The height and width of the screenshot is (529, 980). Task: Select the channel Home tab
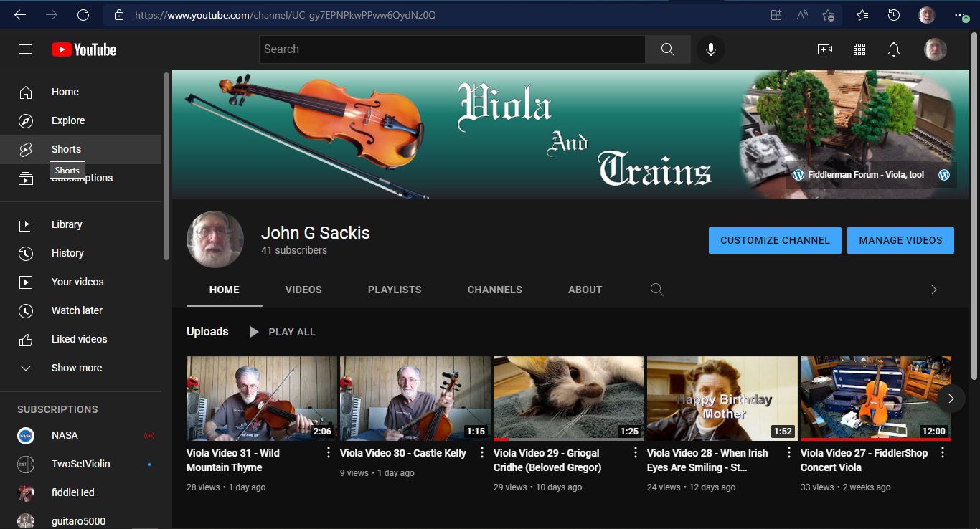click(x=225, y=290)
